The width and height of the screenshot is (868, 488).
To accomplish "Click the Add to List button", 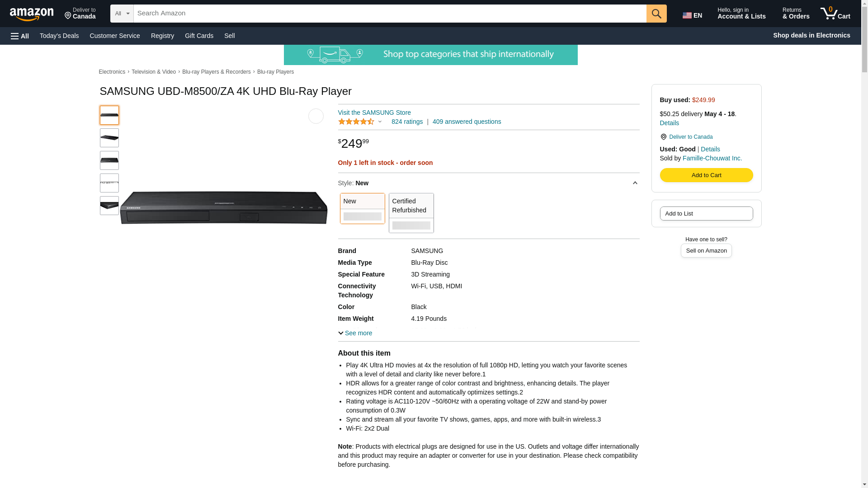I will (706, 213).
